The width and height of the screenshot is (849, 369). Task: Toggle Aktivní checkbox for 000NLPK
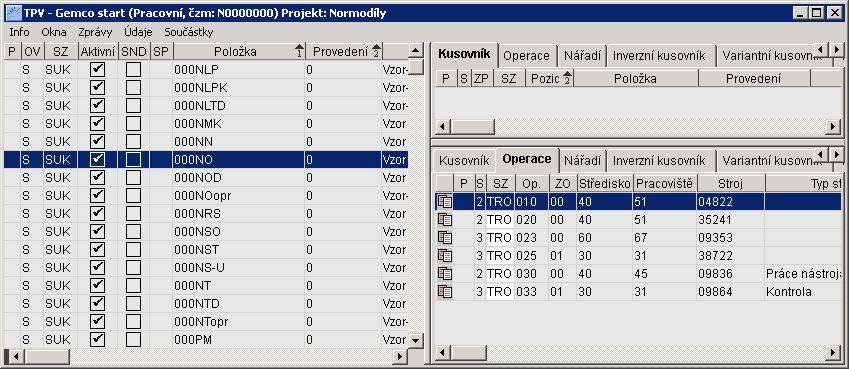(97, 88)
